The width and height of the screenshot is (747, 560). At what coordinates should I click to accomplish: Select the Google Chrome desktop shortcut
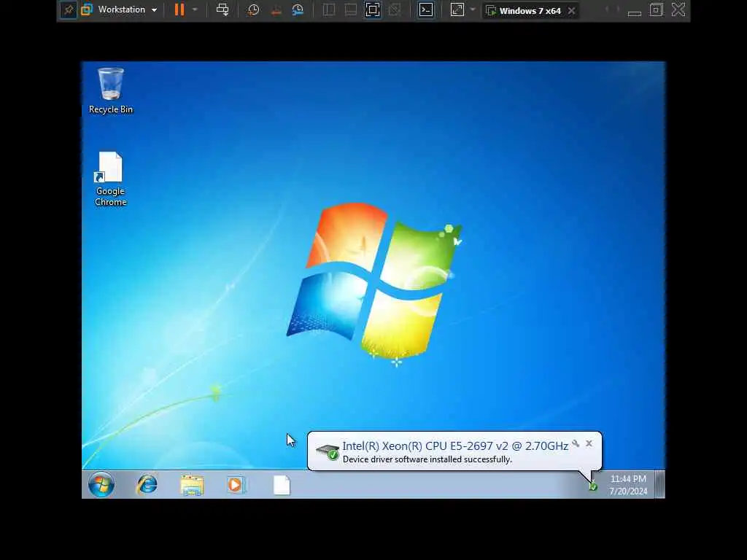pyautogui.click(x=111, y=179)
